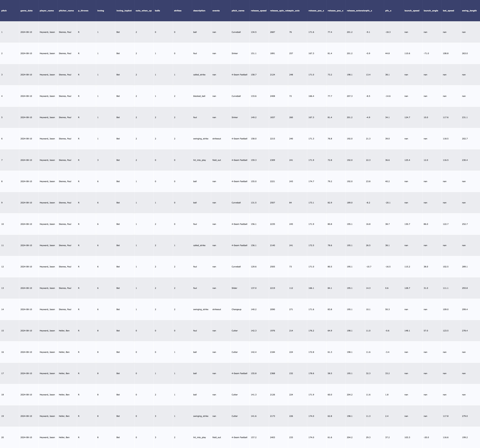The width and height of the screenshot is (480, 448).
Task: Click the launch_angle column header
Action: (x=431, y=11)
